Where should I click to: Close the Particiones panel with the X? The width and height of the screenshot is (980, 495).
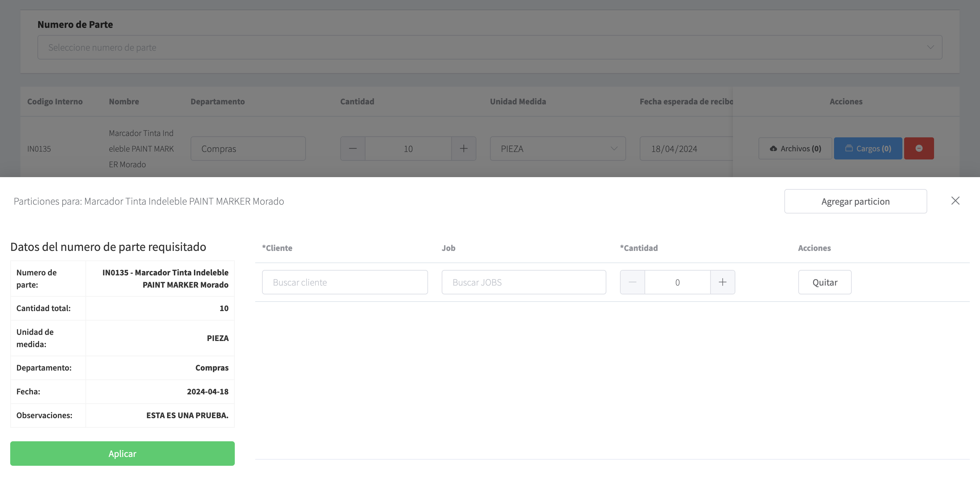(x=955, y=201)
